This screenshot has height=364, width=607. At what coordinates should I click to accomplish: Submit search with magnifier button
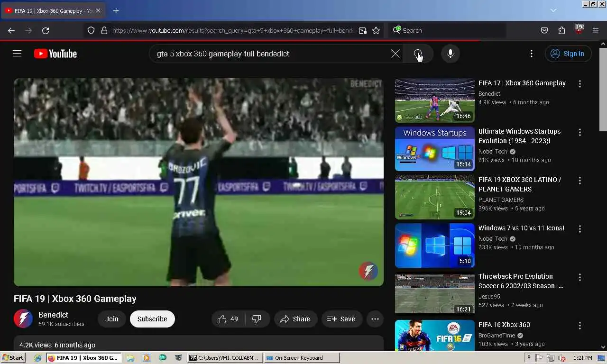coord(418,54)
